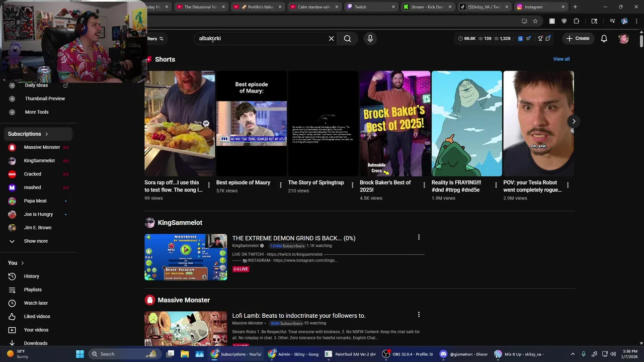Open PaintTool SAI from the taskbar
Screen dimensions: 644x362
[350, 354]
